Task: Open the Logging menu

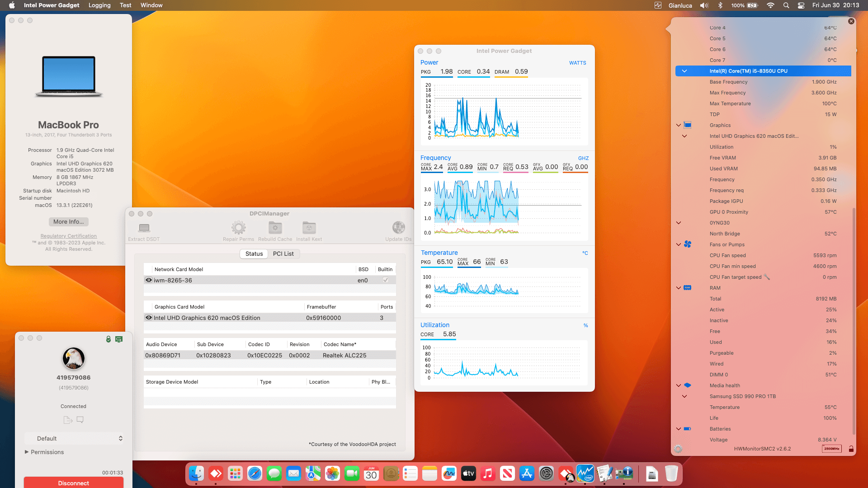Action: 99,5
